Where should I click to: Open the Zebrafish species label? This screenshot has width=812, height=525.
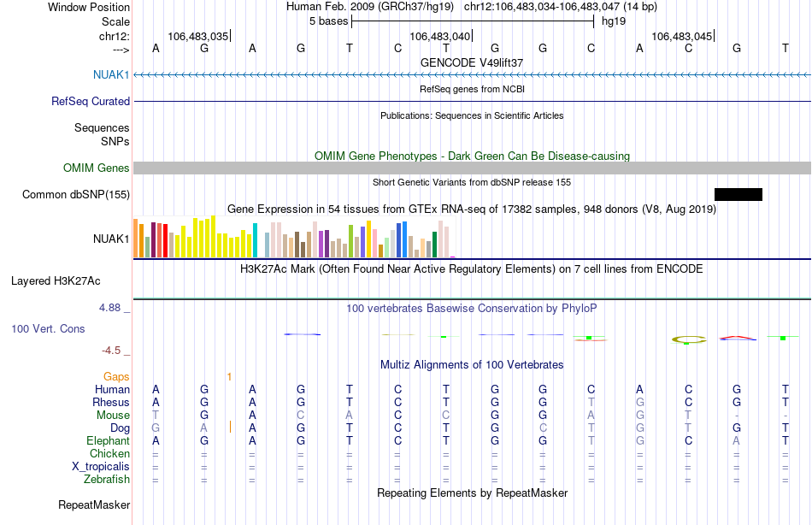tap(107, 479)
